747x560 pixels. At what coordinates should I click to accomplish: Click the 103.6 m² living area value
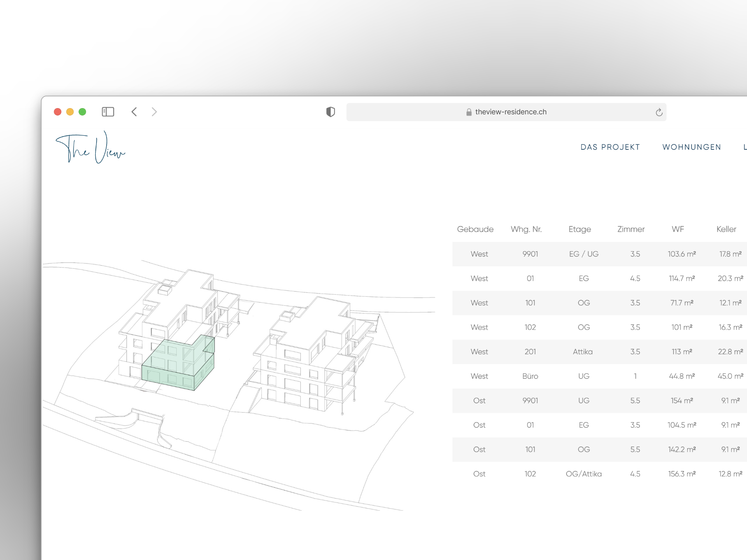click(682, 254)
